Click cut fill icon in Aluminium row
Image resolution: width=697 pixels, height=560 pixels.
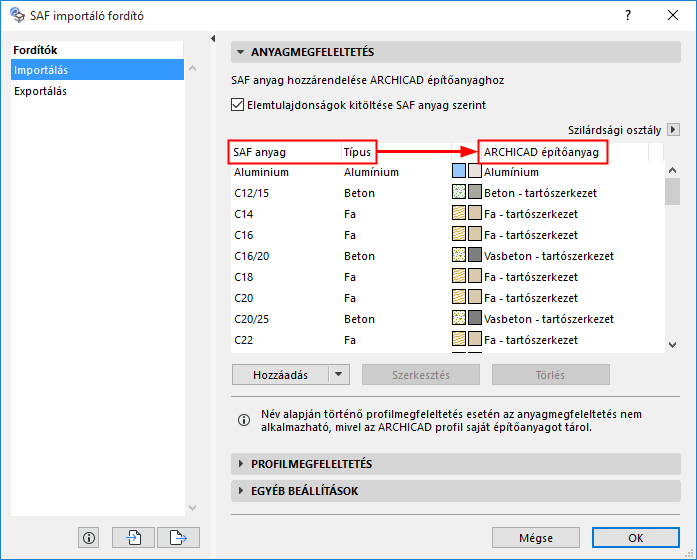pyautogui.click(x=459, y=172)
